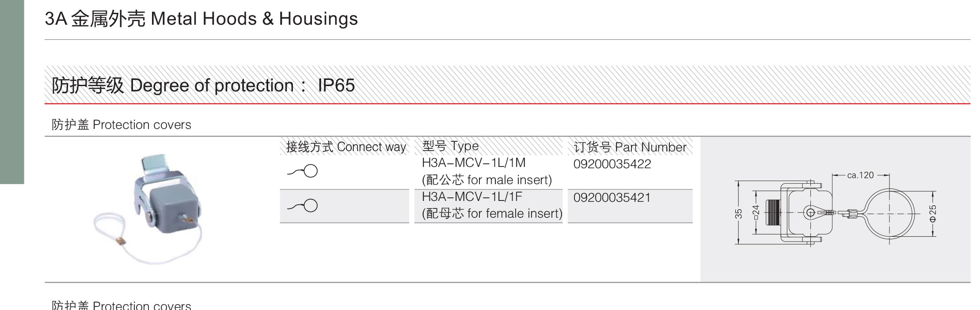Select part number 09200035422
Image resolution: width=980 pixels, height=310 pixels.
pos(612,164)
